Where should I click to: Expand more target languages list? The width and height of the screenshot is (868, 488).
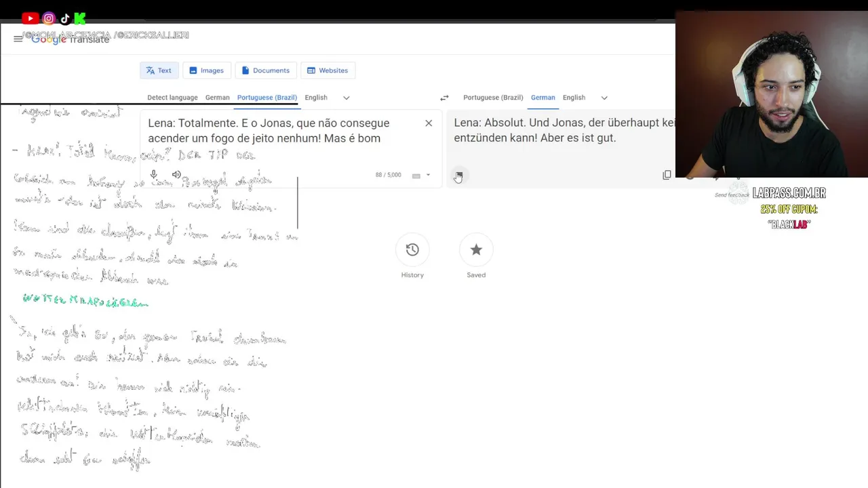[x=604, y=98]
